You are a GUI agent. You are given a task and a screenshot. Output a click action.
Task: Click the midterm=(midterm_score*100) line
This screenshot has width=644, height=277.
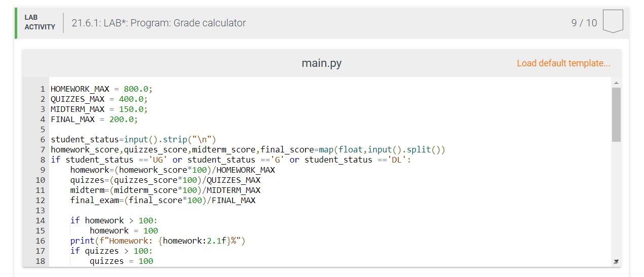click(x=165, y=190)
